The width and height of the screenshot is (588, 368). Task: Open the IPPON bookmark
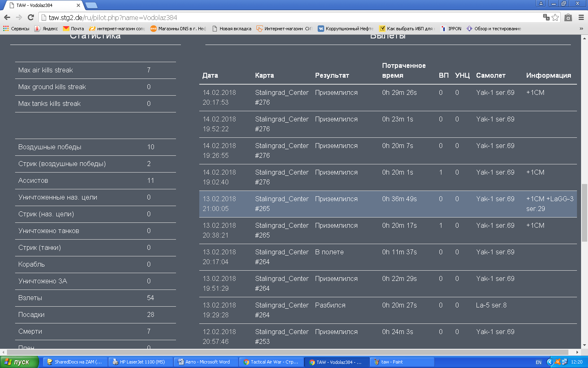(x=451, y=29)
